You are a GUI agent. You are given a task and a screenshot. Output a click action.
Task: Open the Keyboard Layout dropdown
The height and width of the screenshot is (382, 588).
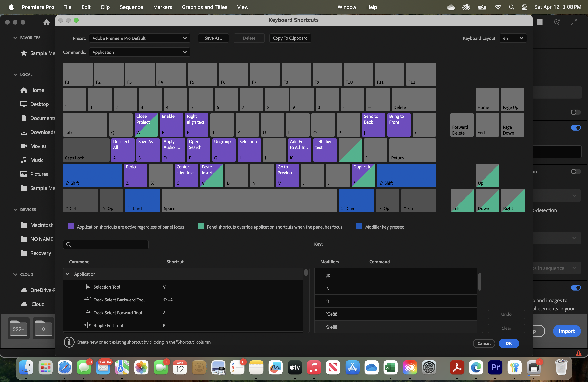(513, 38)
